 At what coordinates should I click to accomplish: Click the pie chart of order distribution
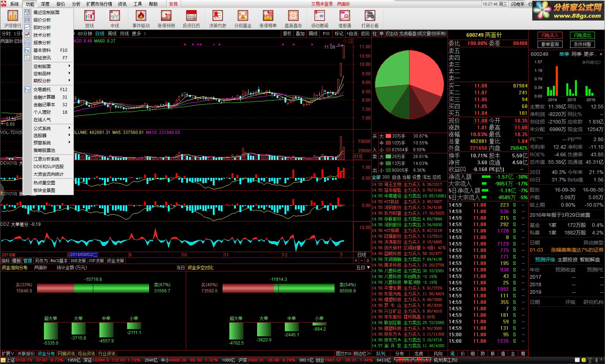pos(409,85)
